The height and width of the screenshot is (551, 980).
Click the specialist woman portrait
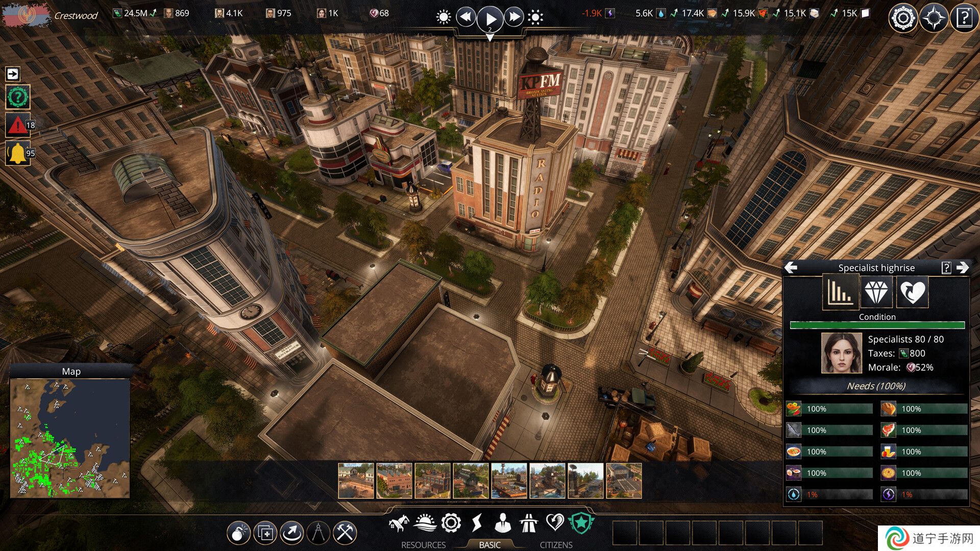(x=841, y=353)
